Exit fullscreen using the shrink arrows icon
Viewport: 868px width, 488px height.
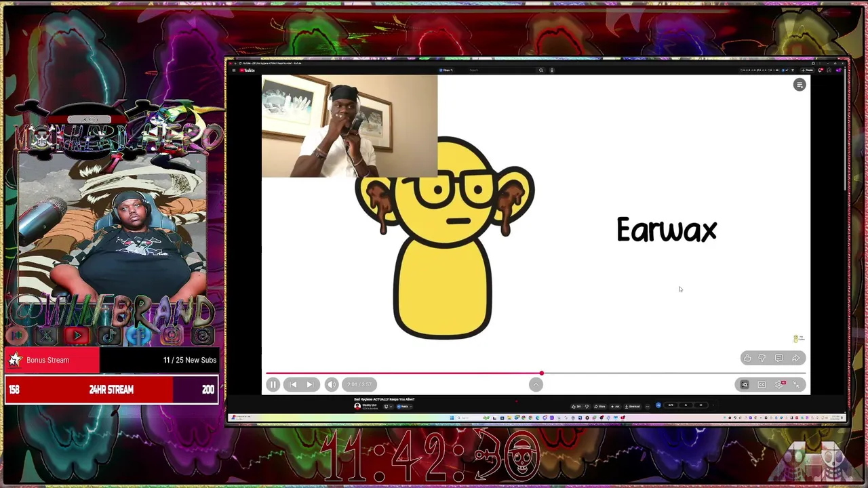tap(797, 384)
